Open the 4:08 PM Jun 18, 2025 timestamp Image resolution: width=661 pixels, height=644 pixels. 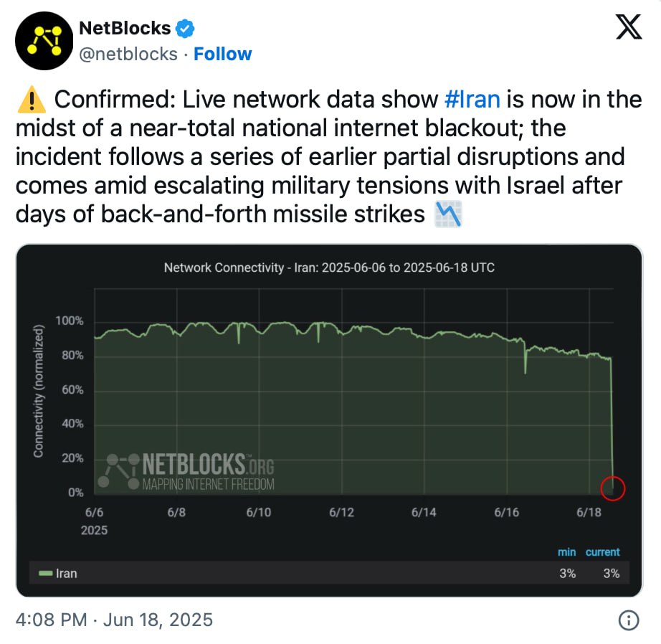[114, 620]
